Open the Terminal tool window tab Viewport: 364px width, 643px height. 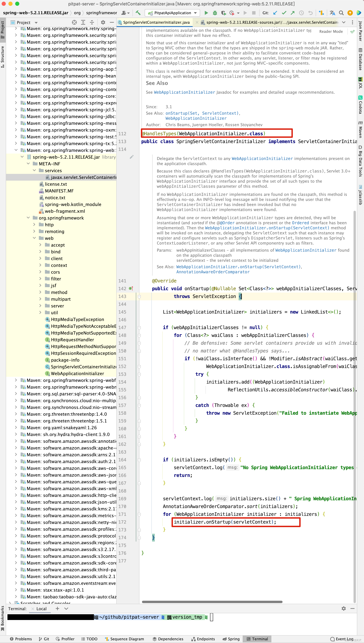click(257, 639)
